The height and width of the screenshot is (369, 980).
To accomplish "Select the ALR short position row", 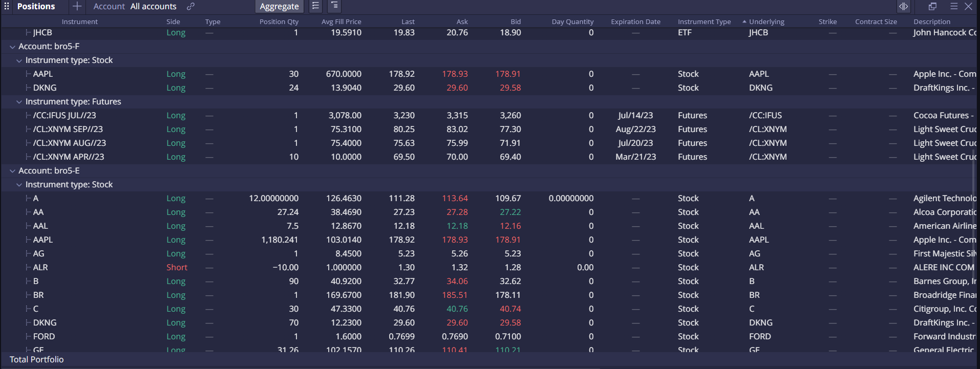I will pos(40,268).
